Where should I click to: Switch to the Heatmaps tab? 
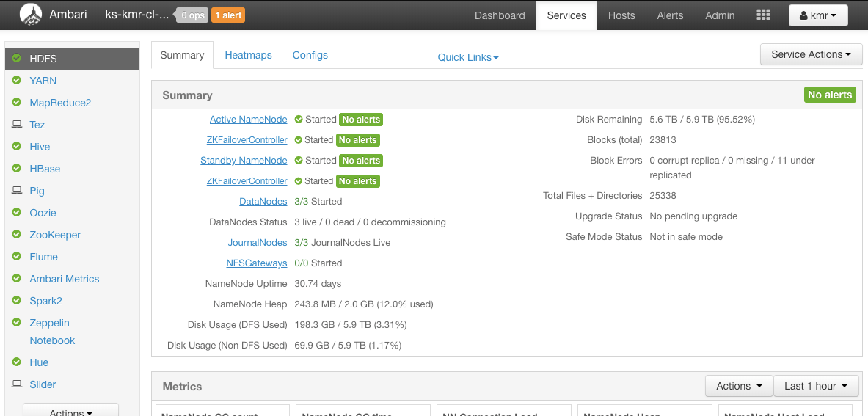(x=249, y=55)
